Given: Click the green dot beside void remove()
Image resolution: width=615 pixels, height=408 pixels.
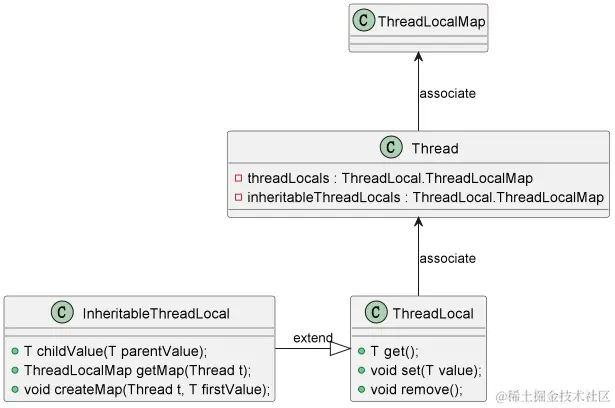Looking at the screenshot, I should (x=362, y=390).
